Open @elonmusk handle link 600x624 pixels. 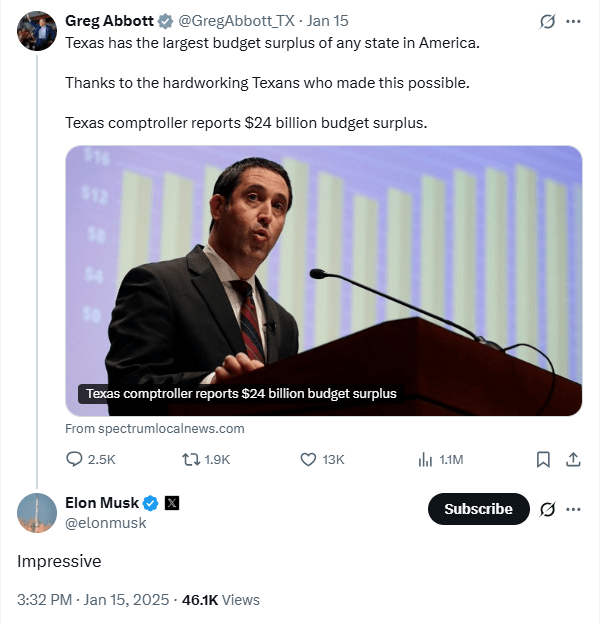click(x=105, y=523)
